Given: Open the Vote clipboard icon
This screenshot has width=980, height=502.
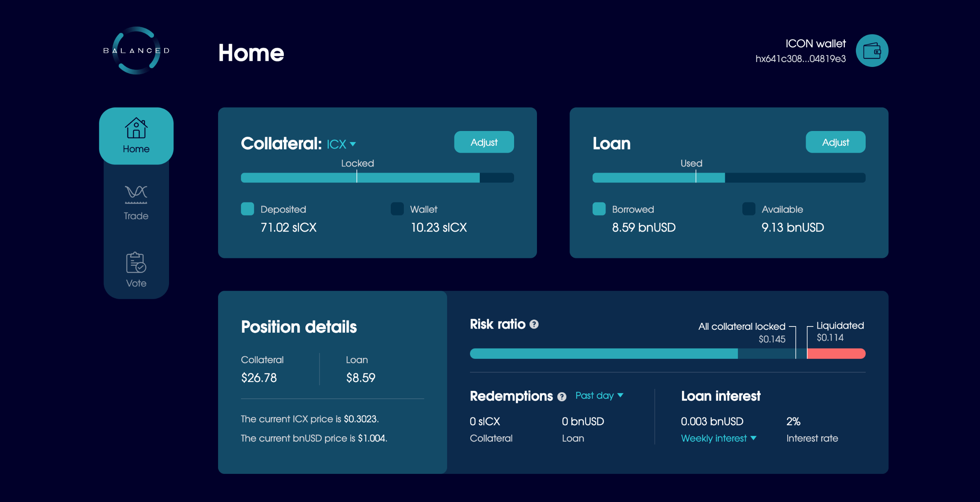Looking at the screenshot, I should coord(136,262).
